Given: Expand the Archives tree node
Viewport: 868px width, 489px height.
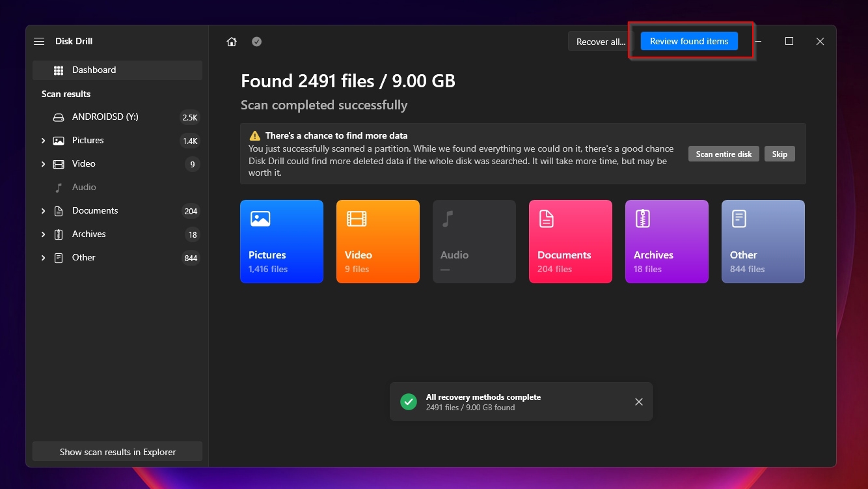Looking at the screenshot, I should [43, 234].
